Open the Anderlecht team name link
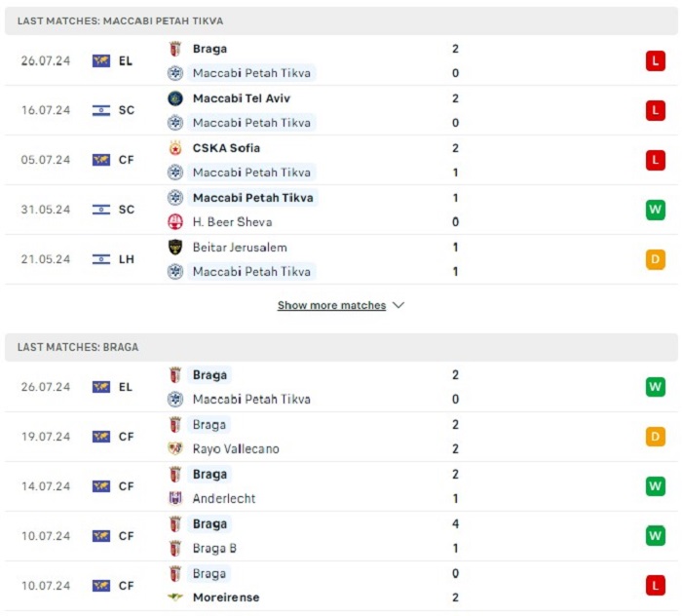The width and height of the screenshot is (682, 616). tap(224, 498)
